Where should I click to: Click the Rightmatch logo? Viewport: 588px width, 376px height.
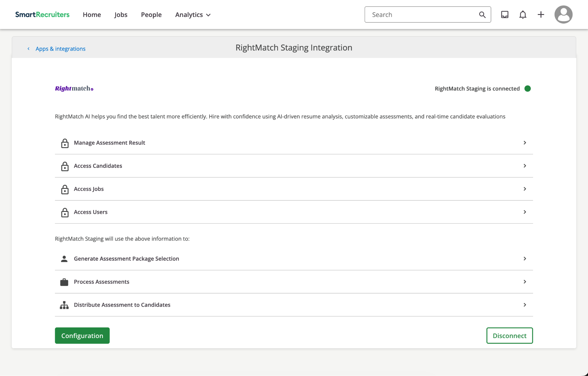pyautogui.click(x=74, y=89)
